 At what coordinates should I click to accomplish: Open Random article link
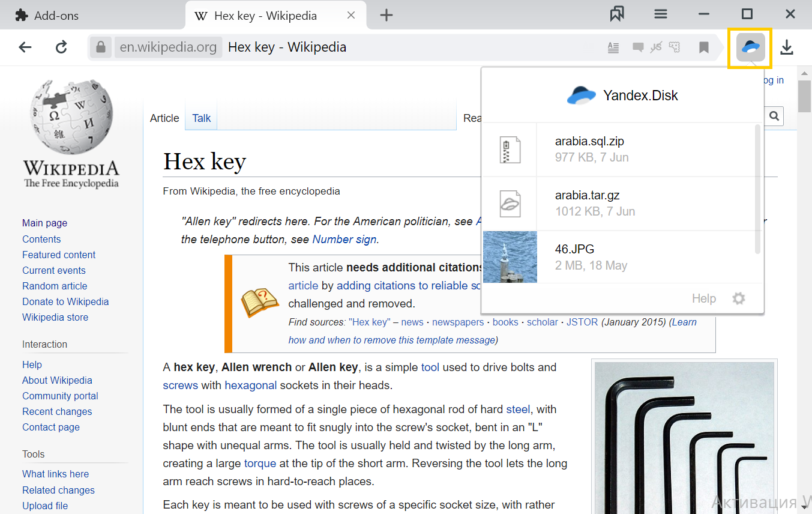[55, 286]
